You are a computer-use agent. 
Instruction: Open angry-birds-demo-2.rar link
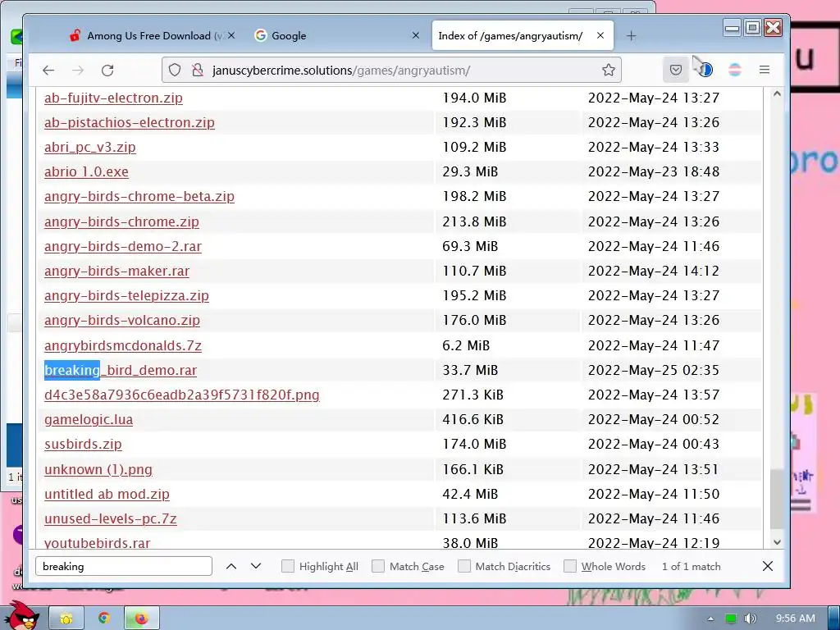(x=123, y=246)
